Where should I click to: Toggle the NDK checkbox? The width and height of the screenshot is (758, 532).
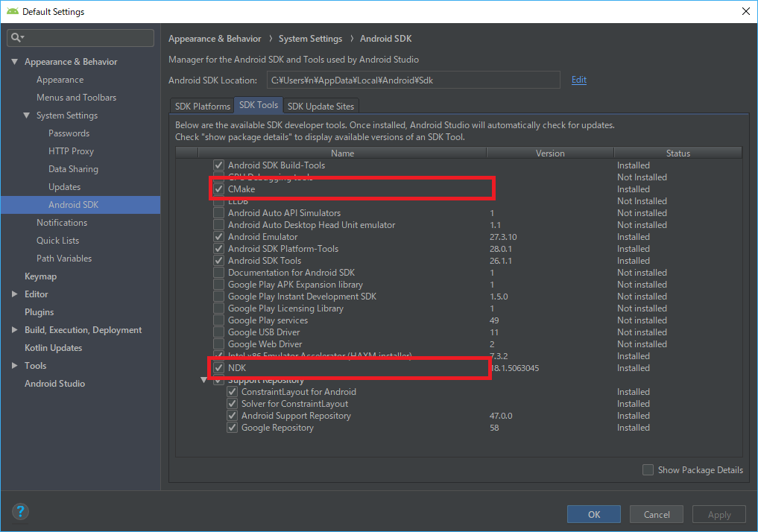tap(219, 368)
